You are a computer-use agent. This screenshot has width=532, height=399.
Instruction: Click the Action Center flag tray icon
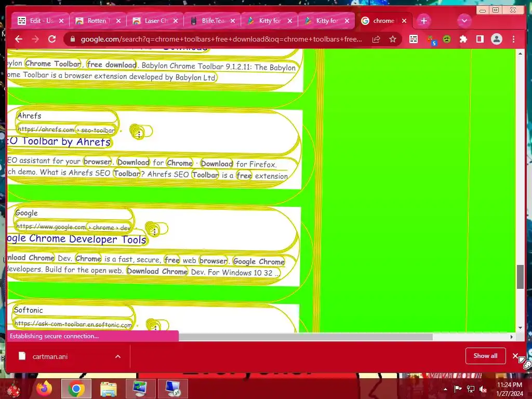coord(458,389)
